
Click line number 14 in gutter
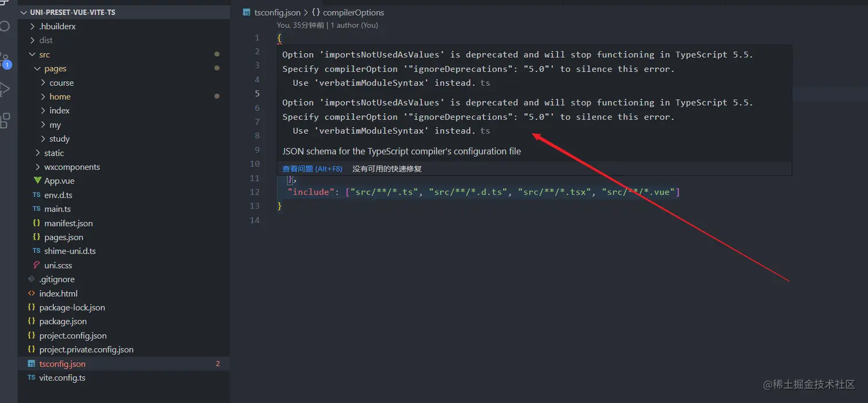[x=255, y=220]
